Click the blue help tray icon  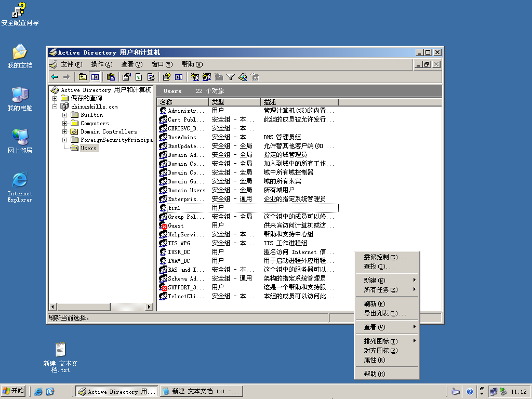(470, 392)
